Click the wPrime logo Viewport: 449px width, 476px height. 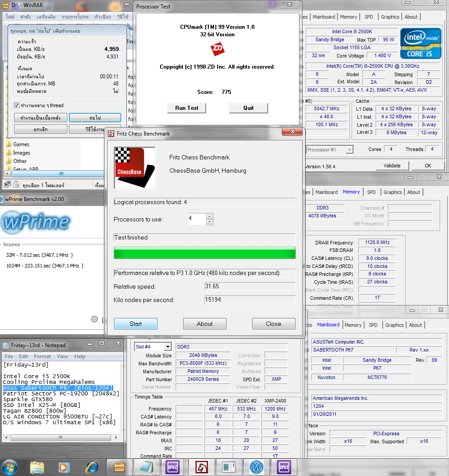(36, 222)
